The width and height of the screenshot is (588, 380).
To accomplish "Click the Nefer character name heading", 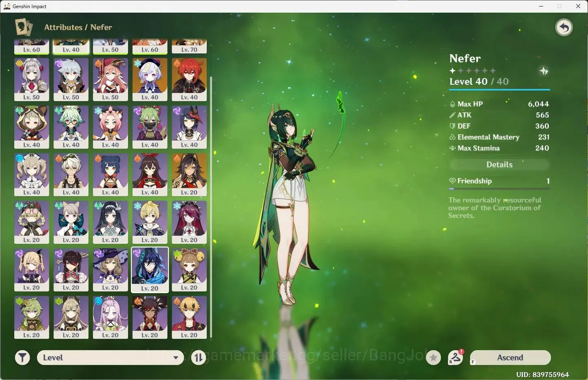I will coord(465,58).
